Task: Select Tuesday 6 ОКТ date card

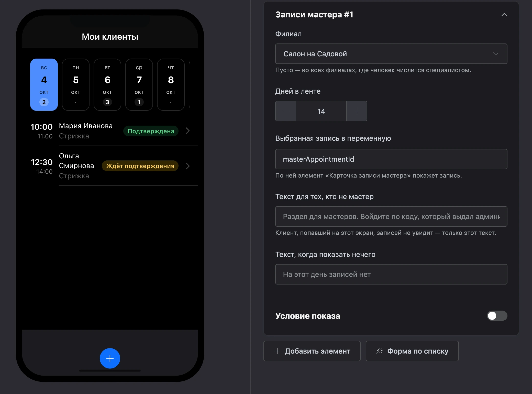Action: [x=107, y=85]
